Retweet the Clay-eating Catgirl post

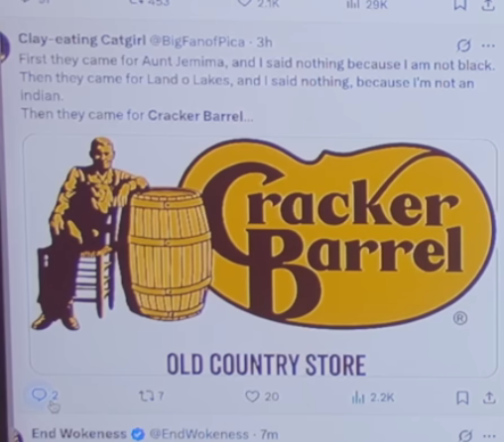pos(151,395)
